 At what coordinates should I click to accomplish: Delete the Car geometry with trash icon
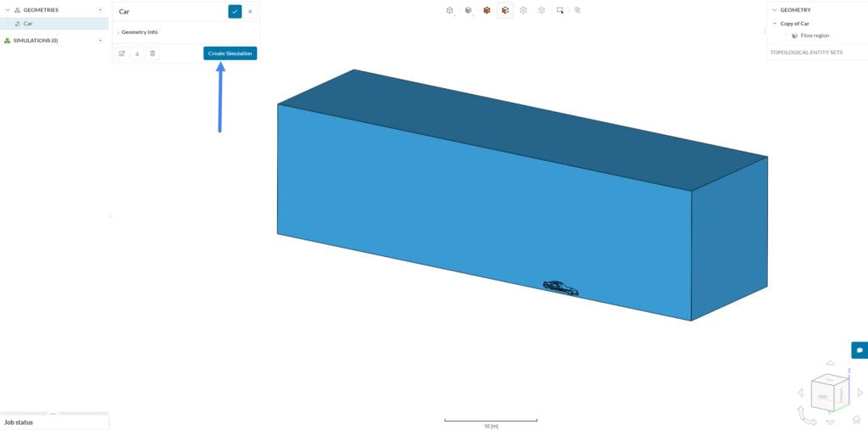[153, 53]
